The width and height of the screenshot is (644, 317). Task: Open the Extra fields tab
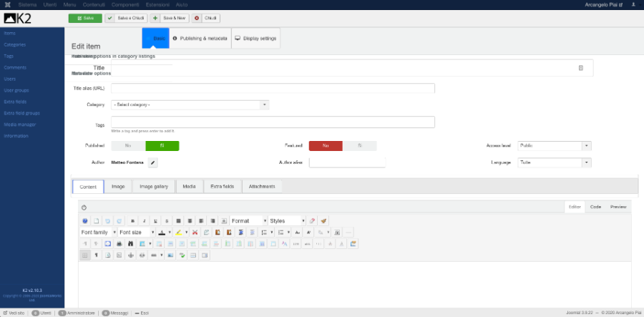223,187
